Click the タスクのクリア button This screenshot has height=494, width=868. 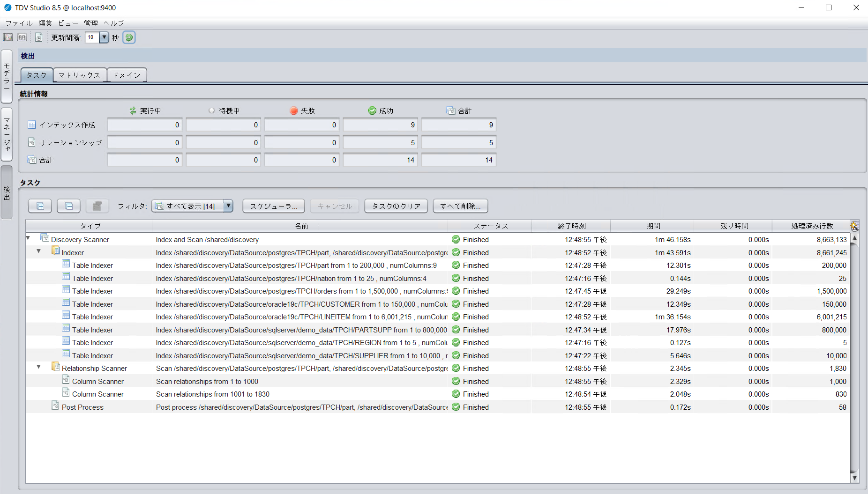[x=396, y=206]
